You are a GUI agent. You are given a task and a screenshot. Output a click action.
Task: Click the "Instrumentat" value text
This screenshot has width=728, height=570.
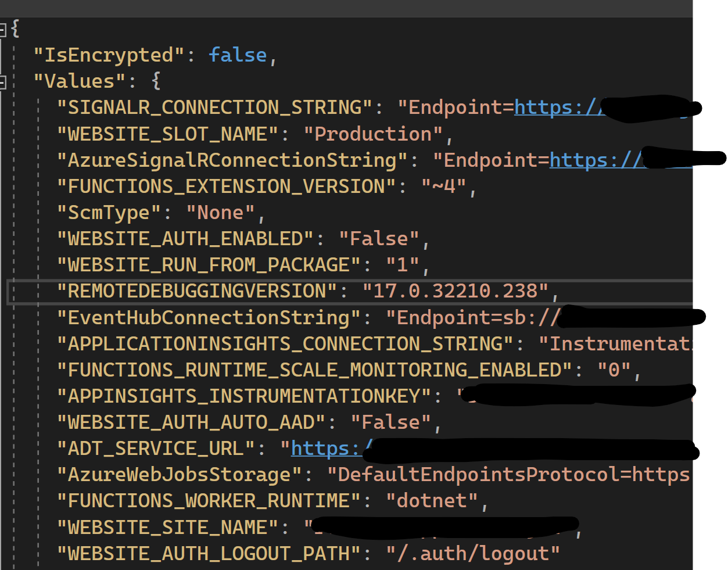[615, 344]
